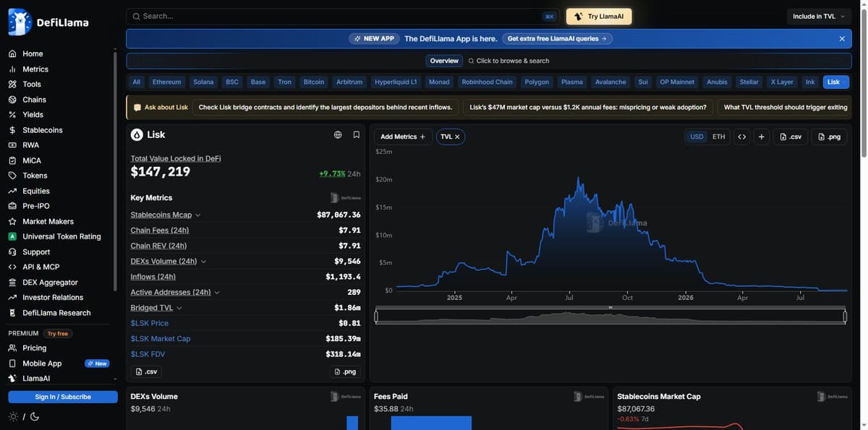Select the Arbitrum chain tab

[349, 82]
